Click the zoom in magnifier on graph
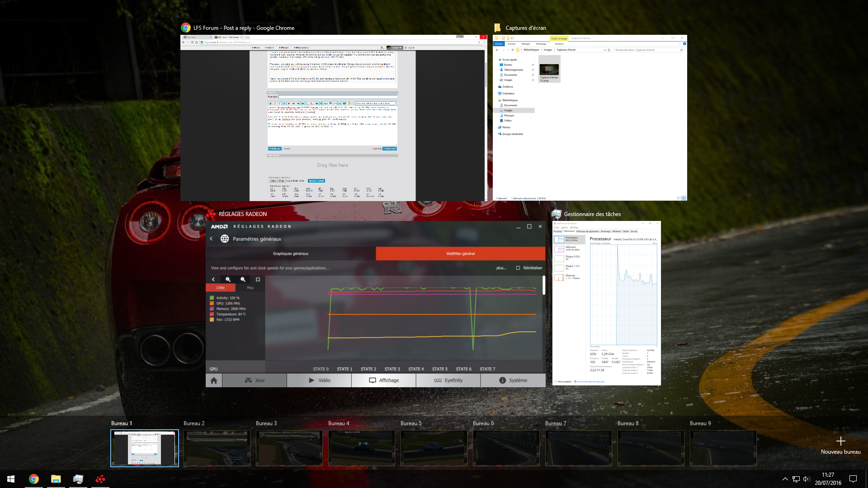The height and width of the screenshot is (488, 868). click(228, 280)
